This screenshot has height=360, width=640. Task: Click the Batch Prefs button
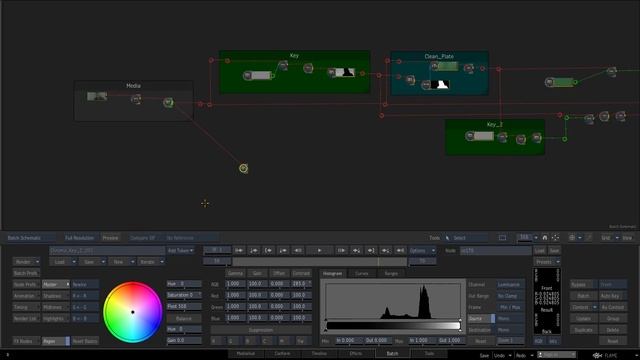26,273
